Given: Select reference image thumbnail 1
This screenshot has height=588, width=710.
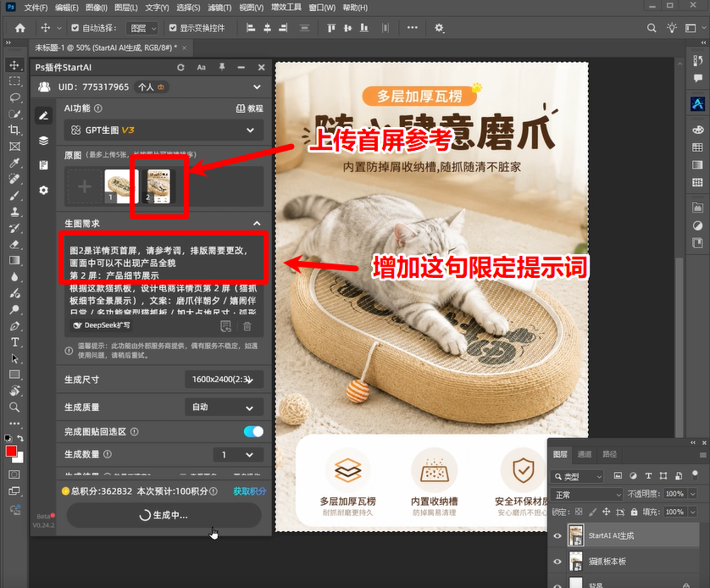Looking at the screenshot, I should pos(120,186).
